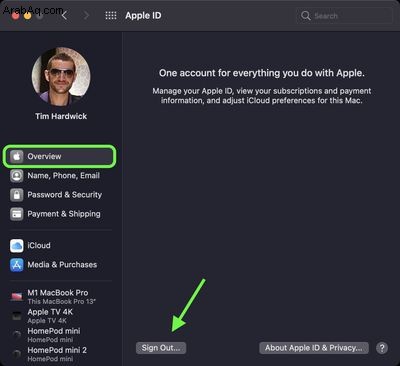
Task: Click Tim Hardwick's profile photo
Action: pos(61,76)
